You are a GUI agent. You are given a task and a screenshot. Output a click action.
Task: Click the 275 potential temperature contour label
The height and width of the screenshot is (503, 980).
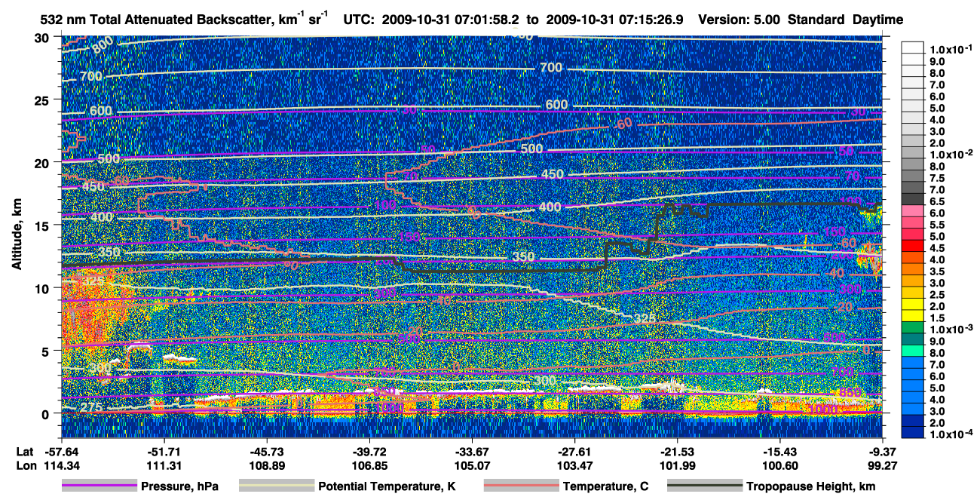(x=90, y=407)
